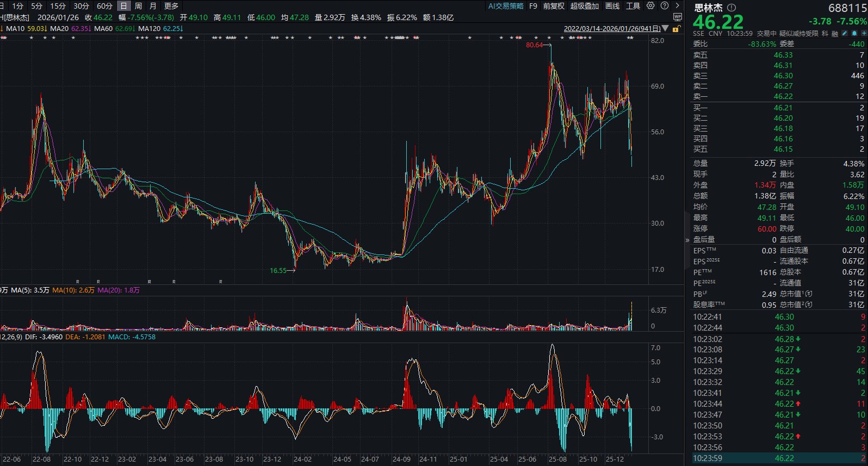868x466 pixels.
Task: Switch to 30分 chart period
Action: [x=81, y=6]
